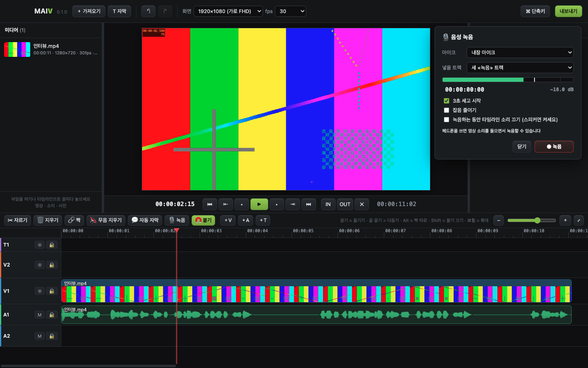Click the T 자막 subtitle button
588x368 pixels.
pos(120,11)
